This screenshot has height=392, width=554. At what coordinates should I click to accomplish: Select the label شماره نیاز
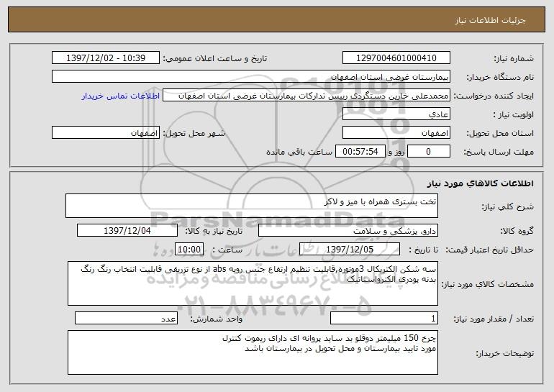pyautogui.click(x=514, y=59)
